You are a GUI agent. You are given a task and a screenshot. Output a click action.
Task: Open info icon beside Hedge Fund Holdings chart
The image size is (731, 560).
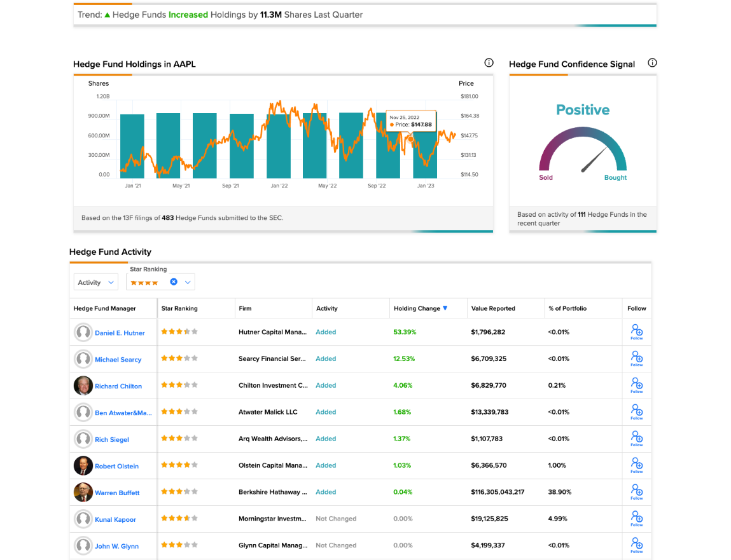[x=489, y=63]
